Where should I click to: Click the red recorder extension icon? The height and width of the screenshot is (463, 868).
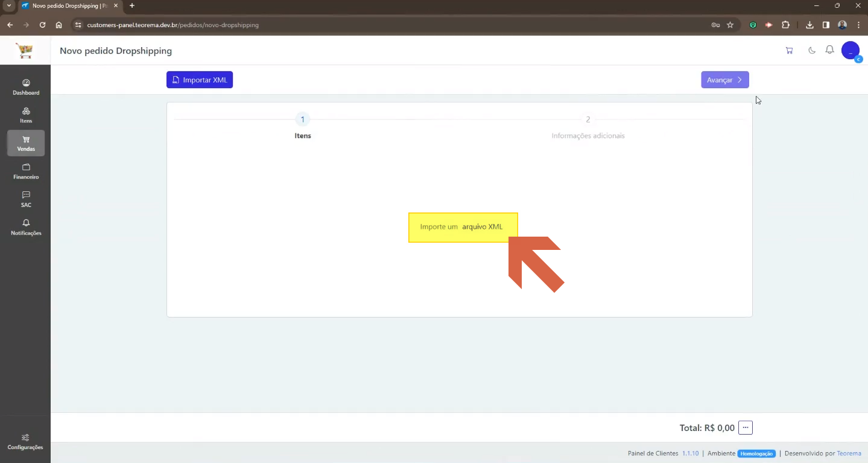pos(768,25)
